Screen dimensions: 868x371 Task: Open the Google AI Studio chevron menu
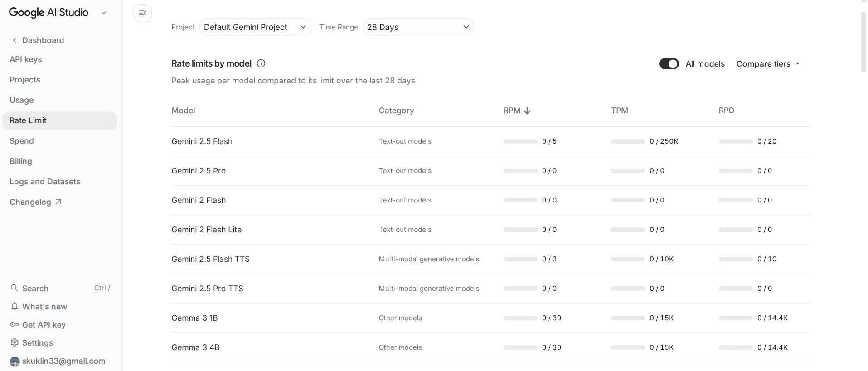[104, 13]
